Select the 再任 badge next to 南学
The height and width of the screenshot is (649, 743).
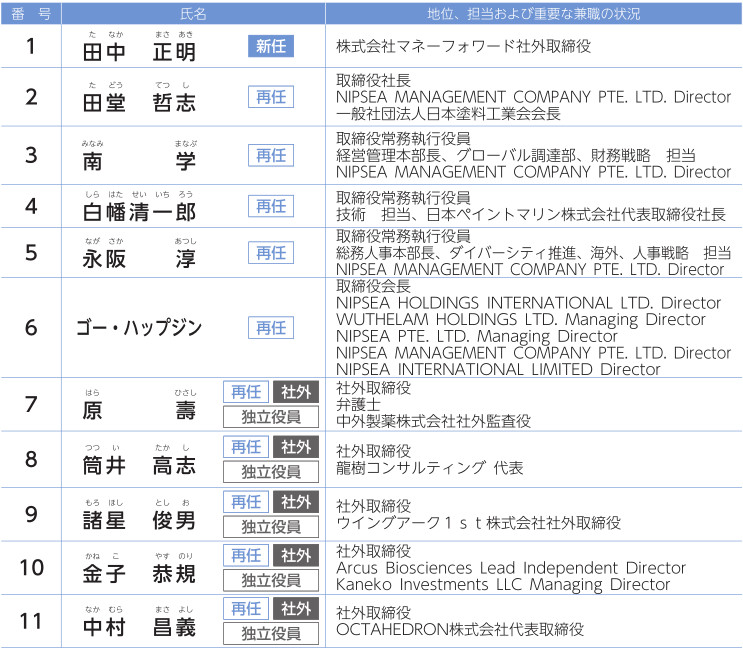coord(271,155)
